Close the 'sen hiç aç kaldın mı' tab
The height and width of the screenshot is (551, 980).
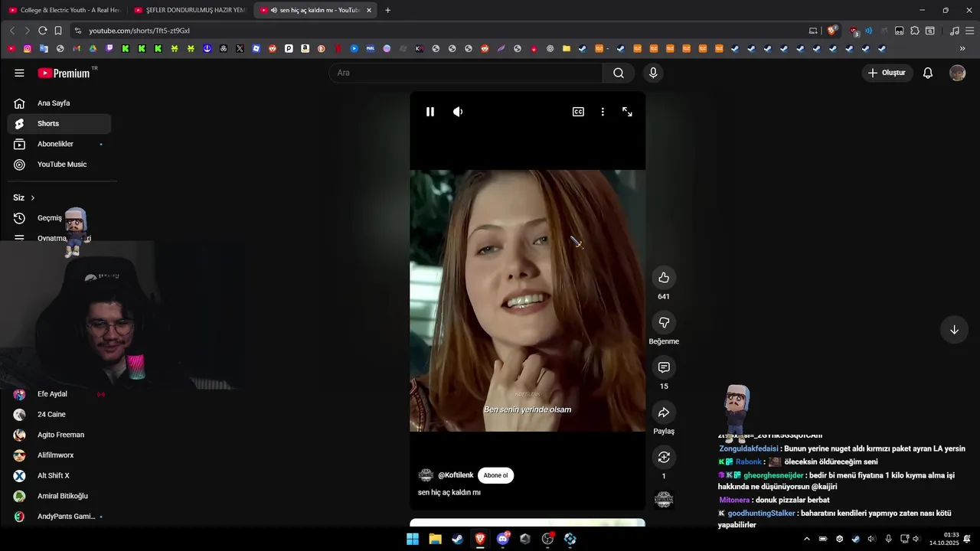click(369, 10)
